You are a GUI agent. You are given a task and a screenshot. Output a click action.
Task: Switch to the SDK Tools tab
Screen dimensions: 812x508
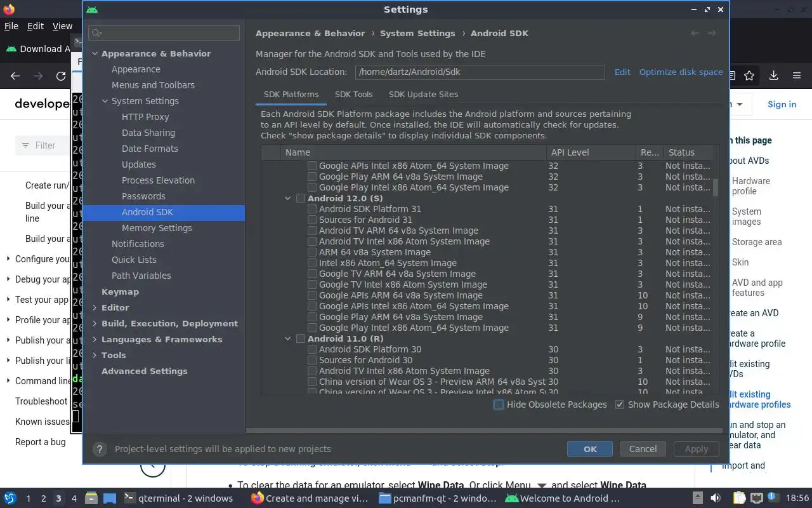(353, 94)
